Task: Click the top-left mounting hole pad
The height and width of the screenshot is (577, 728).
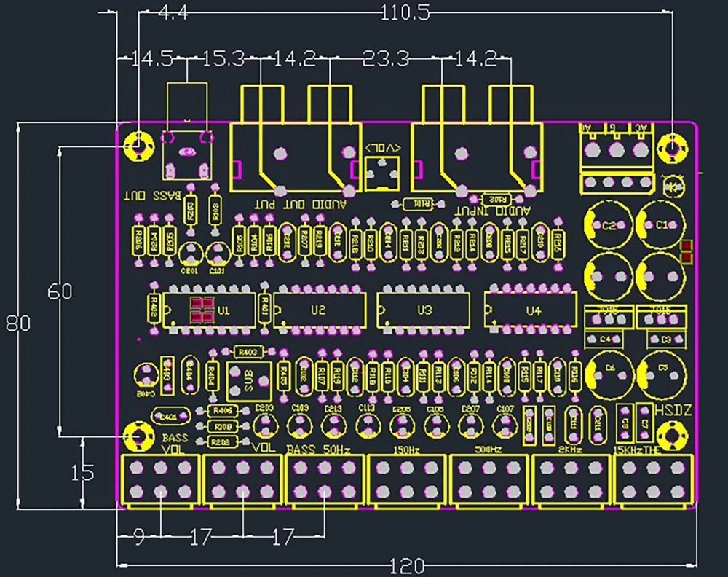Action: click(x=138, y=144)
